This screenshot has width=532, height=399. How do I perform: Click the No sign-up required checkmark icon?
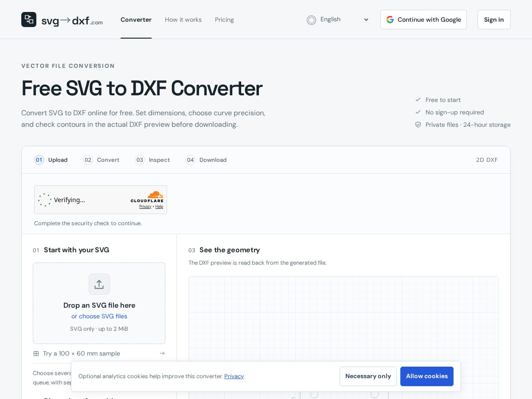(418, 112)
